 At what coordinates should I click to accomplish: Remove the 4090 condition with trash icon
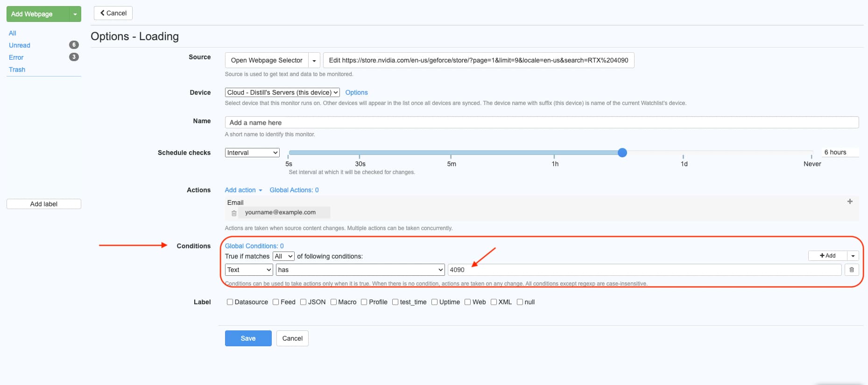pyautogui.click(x=851, y=270)
